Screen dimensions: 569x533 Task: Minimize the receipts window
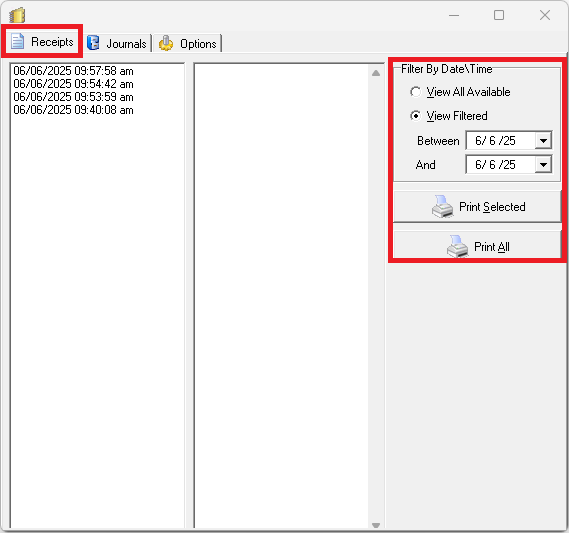454,15
